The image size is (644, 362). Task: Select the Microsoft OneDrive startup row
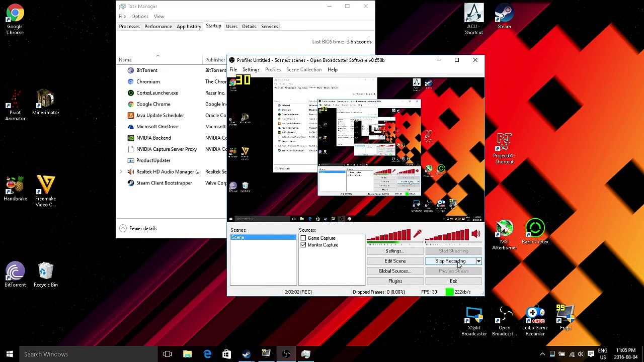[171, 127]
